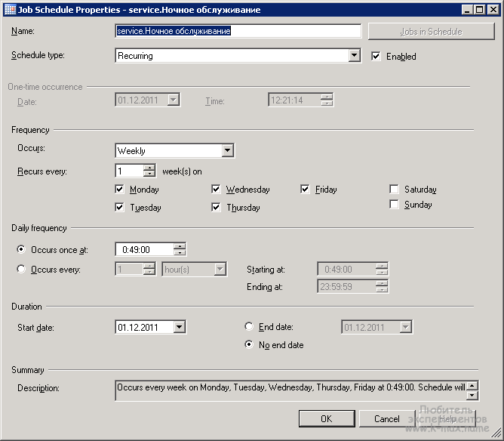The width and height of the screenshot is (504, 441).
Task: Click the Cancel button
Action: click(x=387, y=418)
